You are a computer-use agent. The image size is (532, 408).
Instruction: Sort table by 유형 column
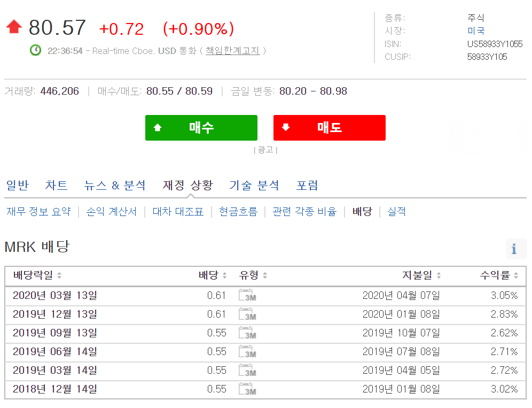(x=265, y=275)
